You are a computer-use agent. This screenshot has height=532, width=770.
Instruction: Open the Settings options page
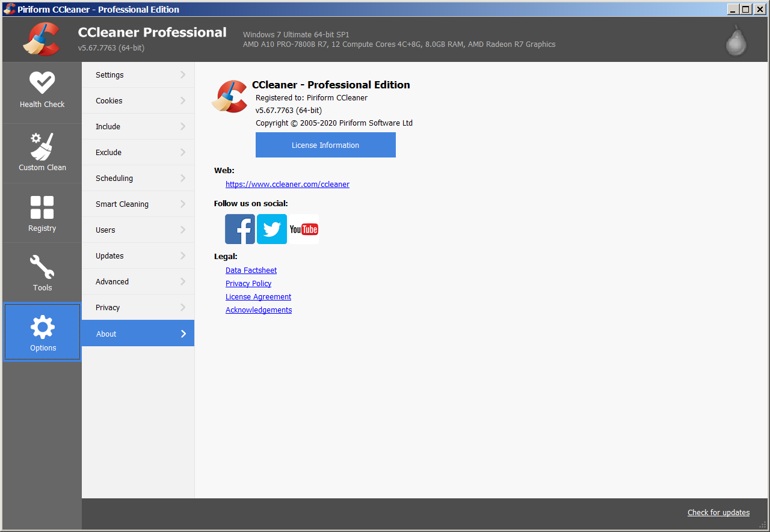click(138, 75)
